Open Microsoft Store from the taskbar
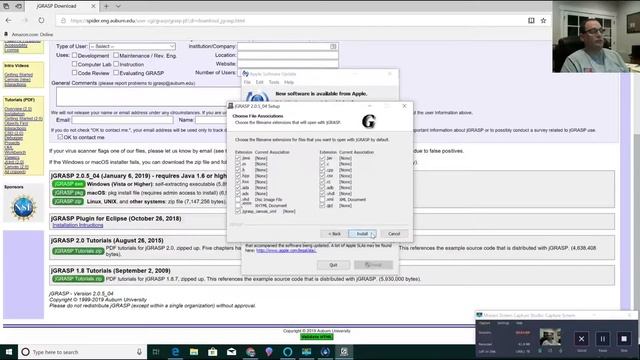The width and height of the screenshot is (640, 360). pyautogui.click(x=213, y=352)
